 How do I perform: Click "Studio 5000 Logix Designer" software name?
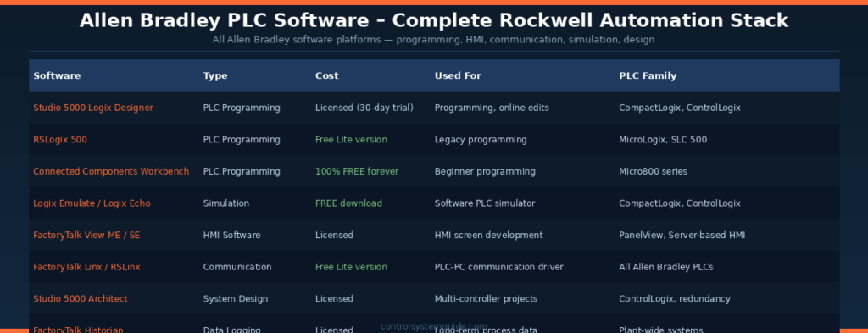click(x=93, y=108)
